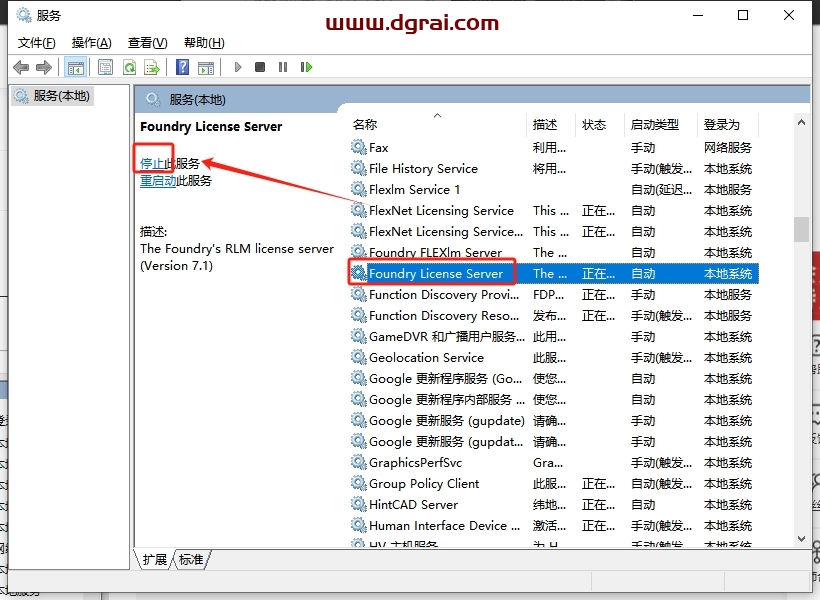Pause service with the pause icon
This screenshot has height=600, width=820.
point(283,67)
